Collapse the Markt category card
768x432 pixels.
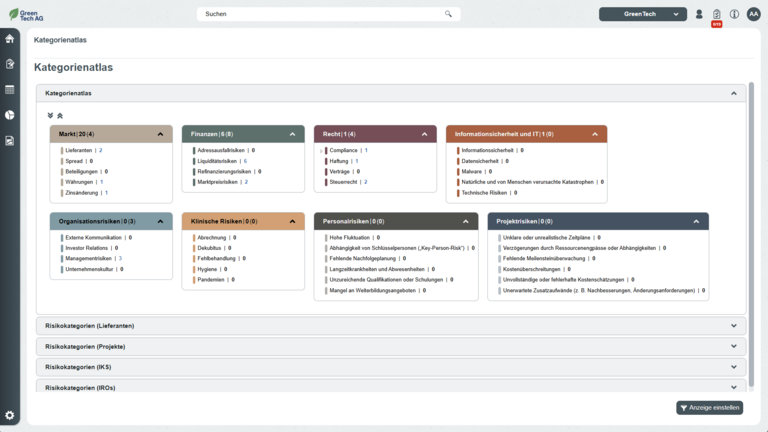160,134
